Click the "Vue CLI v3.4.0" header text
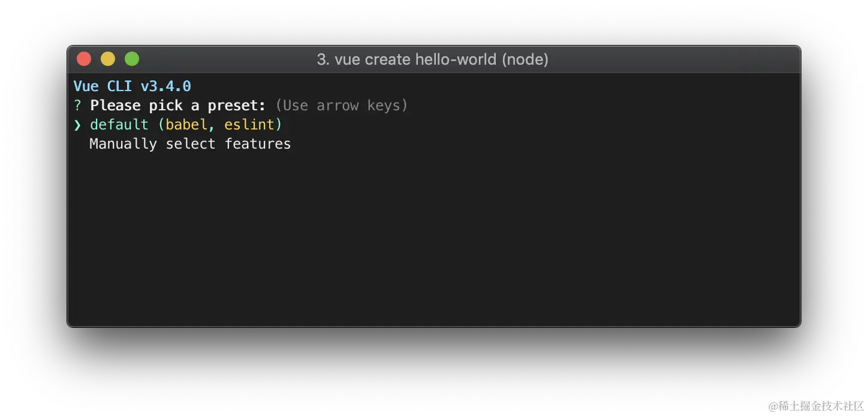This screenshot has height=416, width=868. (x=132, y=86)
